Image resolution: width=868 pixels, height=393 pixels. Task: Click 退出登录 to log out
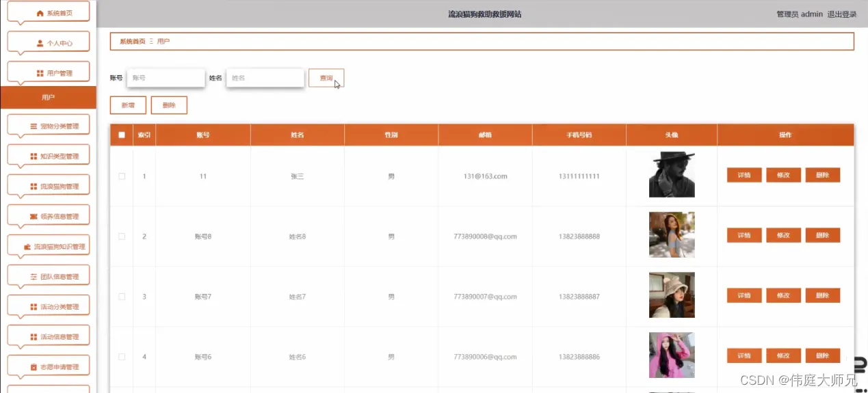coord(842,14)
